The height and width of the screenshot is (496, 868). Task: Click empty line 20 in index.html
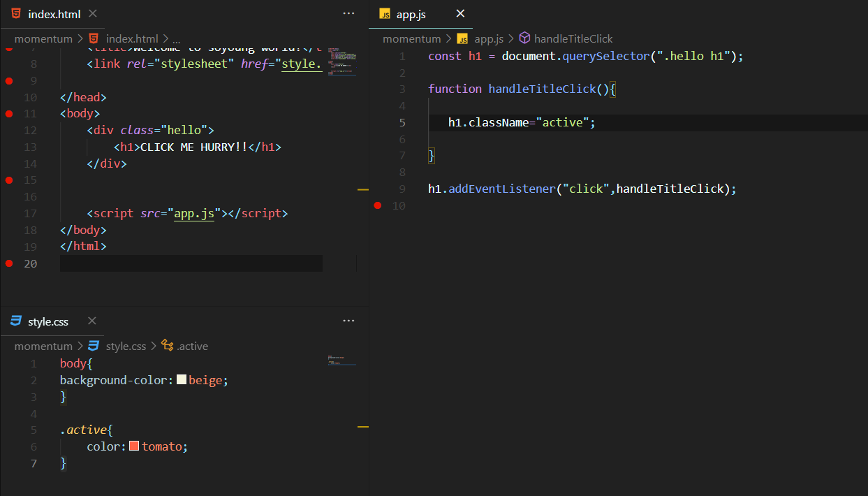point(191,263)
